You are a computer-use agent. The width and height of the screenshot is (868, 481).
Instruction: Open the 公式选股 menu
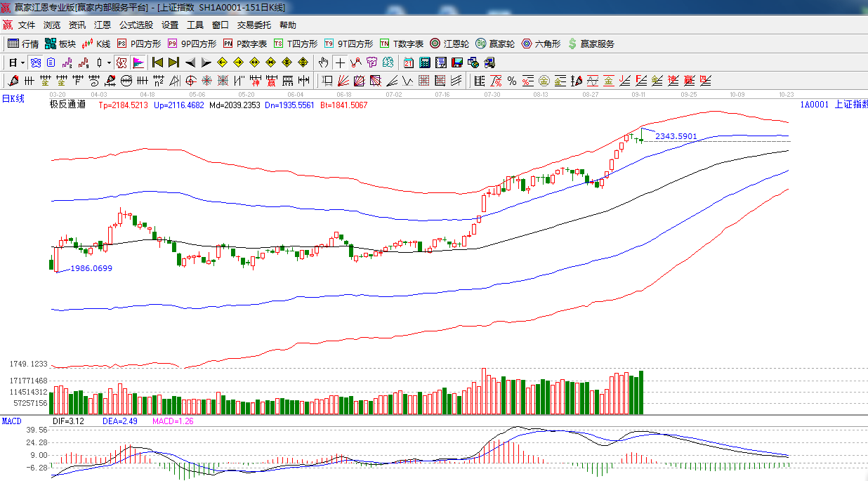(136, 25)
